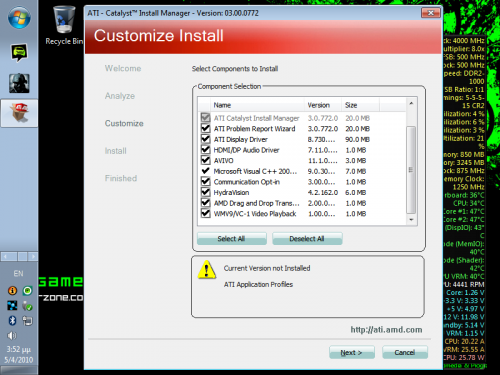Select the ATI Display Driver row name
Screen dimensions: 500x375
point(241,139)
